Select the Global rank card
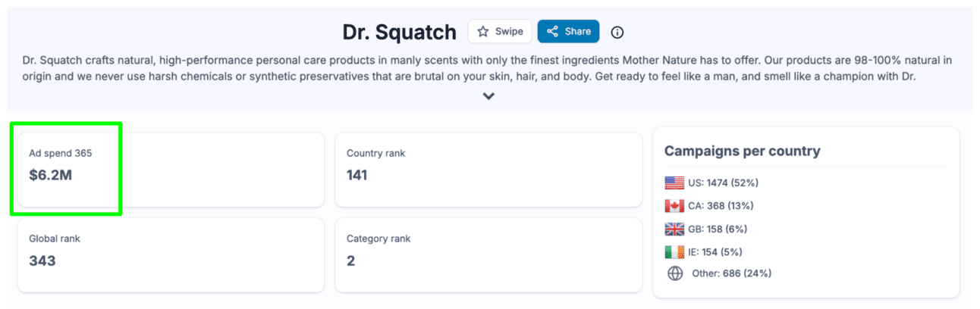The height and width of the screenshot is (309, 980). pos(171,255)
